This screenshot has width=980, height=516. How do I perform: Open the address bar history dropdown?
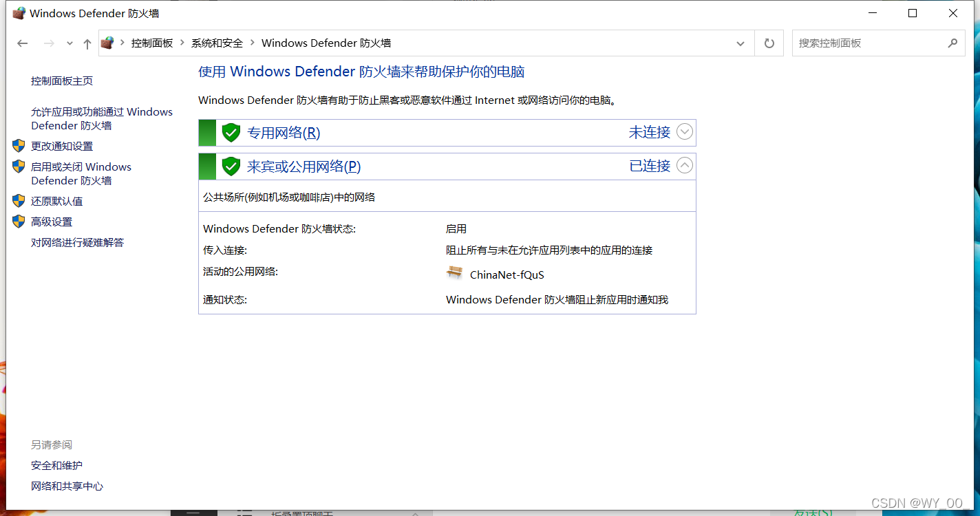[x=741, y=43]
